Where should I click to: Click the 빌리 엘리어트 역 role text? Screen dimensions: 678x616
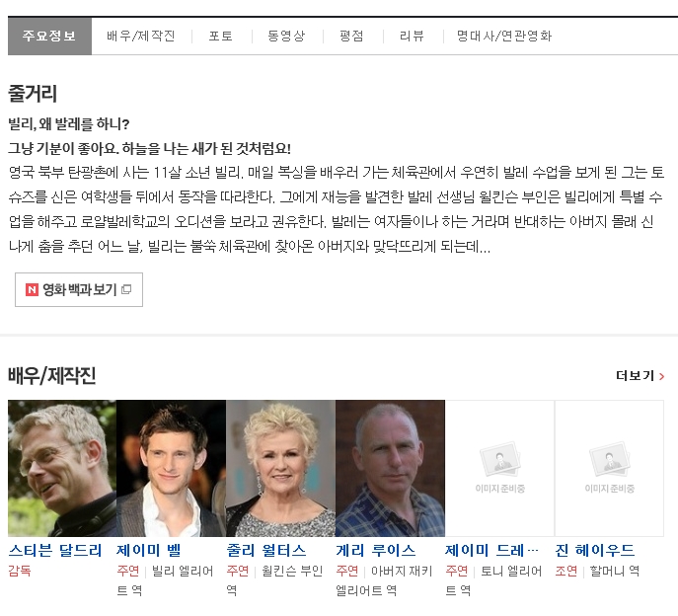(165, 580)
